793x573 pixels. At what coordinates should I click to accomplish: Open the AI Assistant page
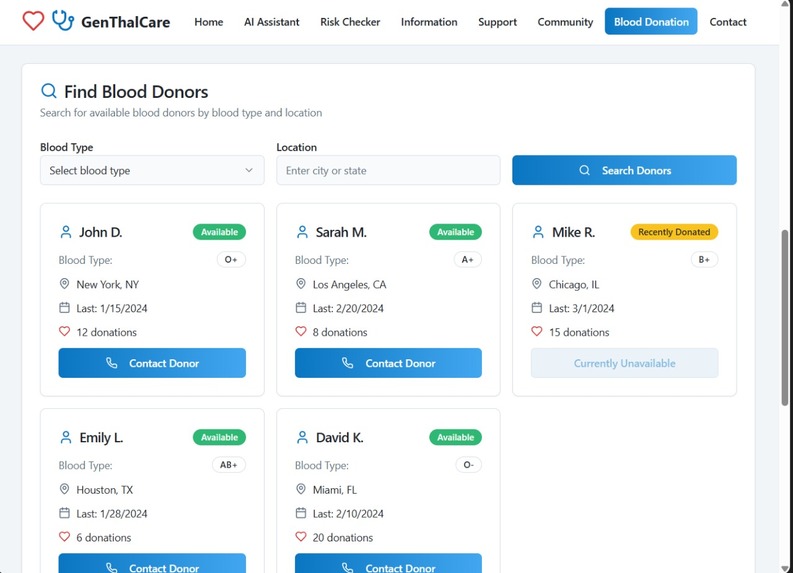click(x=272, y=22)
